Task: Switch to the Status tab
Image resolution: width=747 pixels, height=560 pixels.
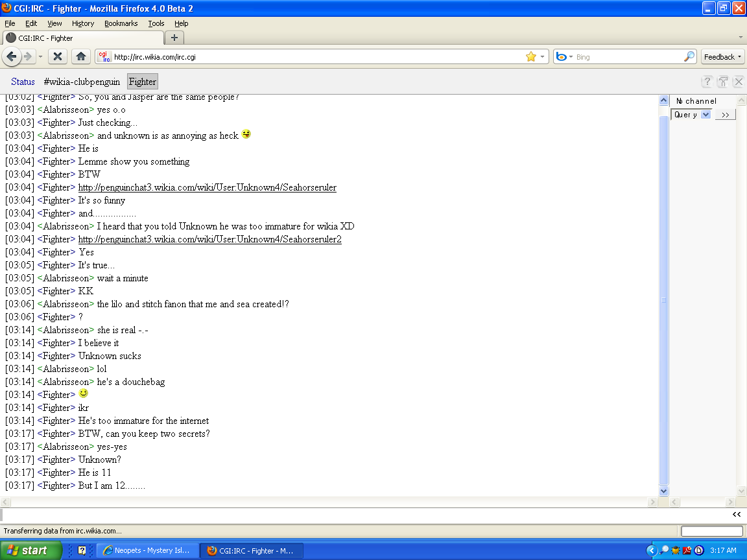Action: 23,82
